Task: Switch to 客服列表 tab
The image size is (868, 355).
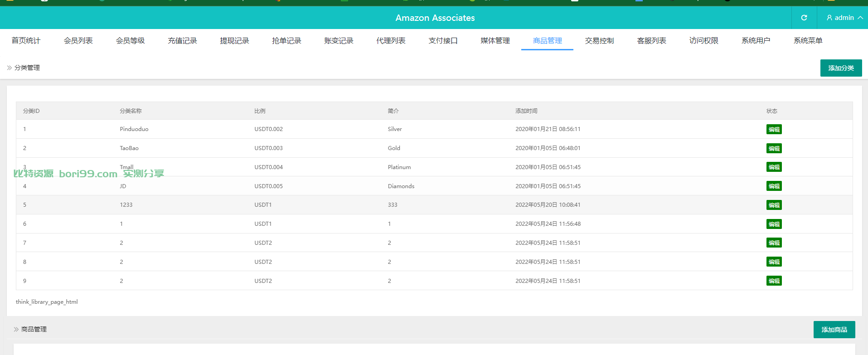Action: 651,40
